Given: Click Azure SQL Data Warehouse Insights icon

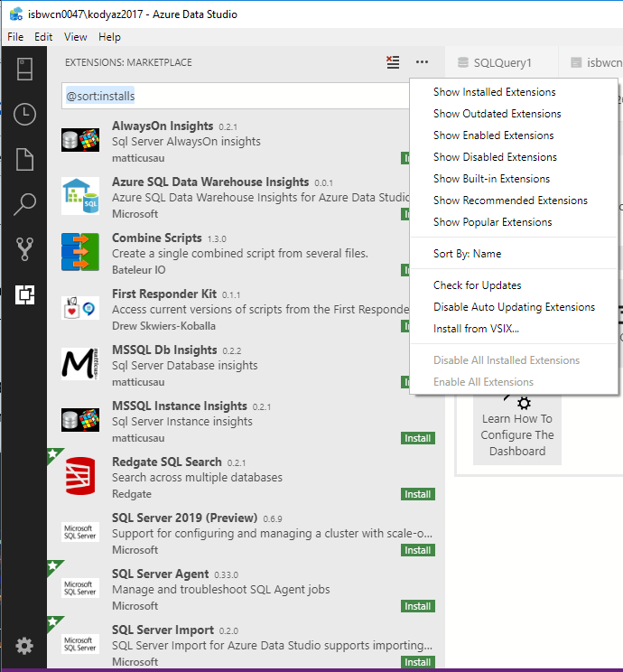Looking at the screenshot, I should pyautogui.click(x=80, y=196).
